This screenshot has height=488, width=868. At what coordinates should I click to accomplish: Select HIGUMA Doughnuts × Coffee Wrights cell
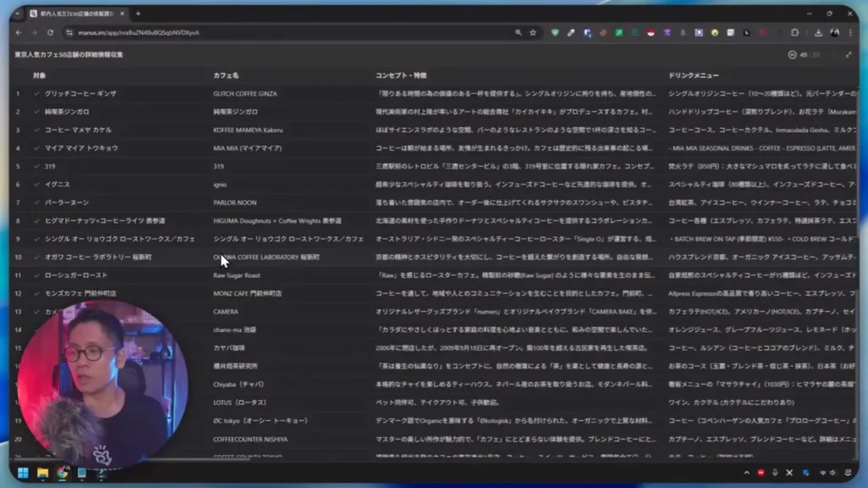[x=277, y=221]
